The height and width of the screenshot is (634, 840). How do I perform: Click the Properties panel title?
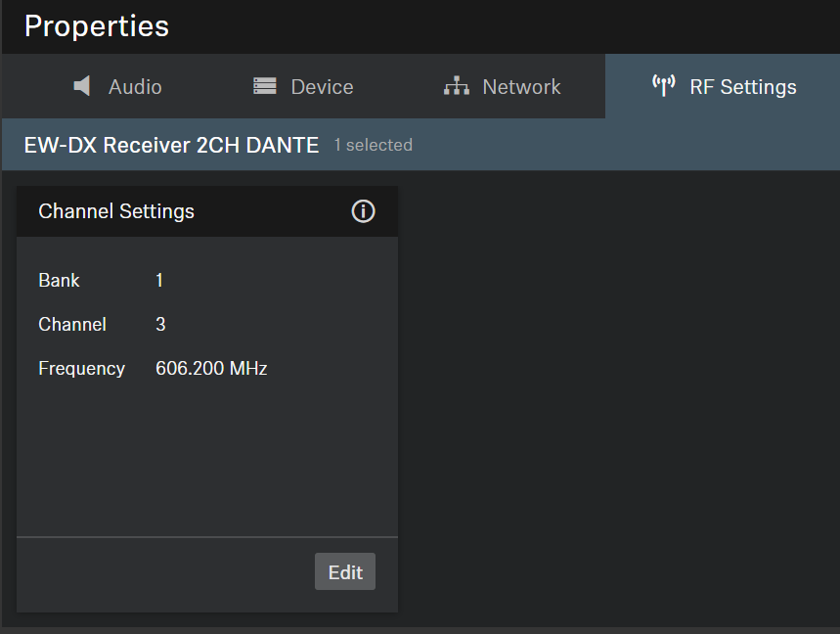click(x=96, y=26)
